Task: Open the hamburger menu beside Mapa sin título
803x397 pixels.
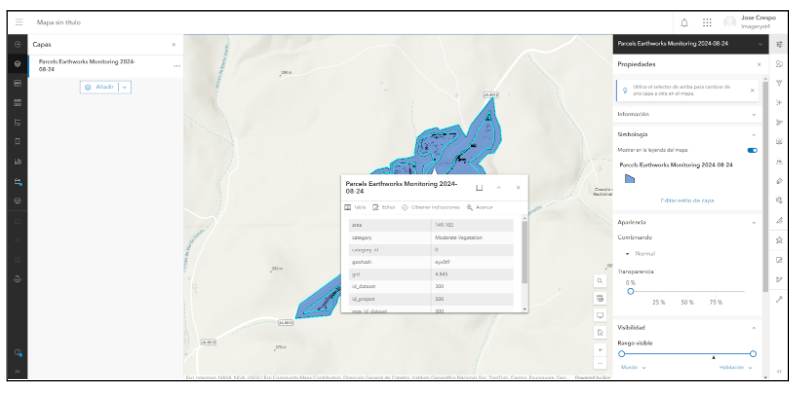Action: click(19, 23)
